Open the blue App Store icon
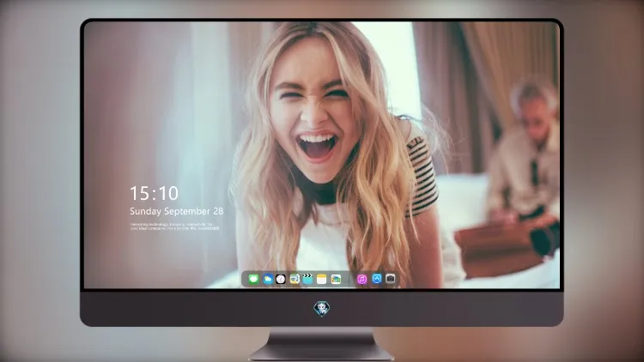 377,279
